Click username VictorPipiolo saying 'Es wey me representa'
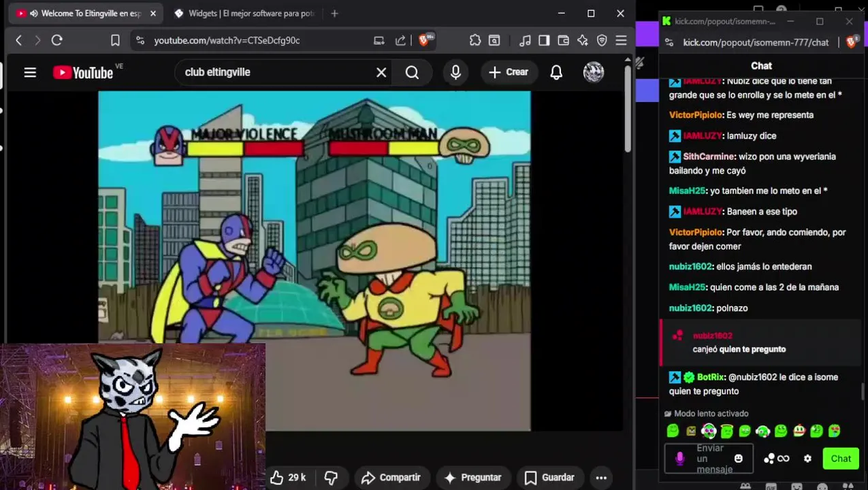Screen dimensions: 868x490 696,115
